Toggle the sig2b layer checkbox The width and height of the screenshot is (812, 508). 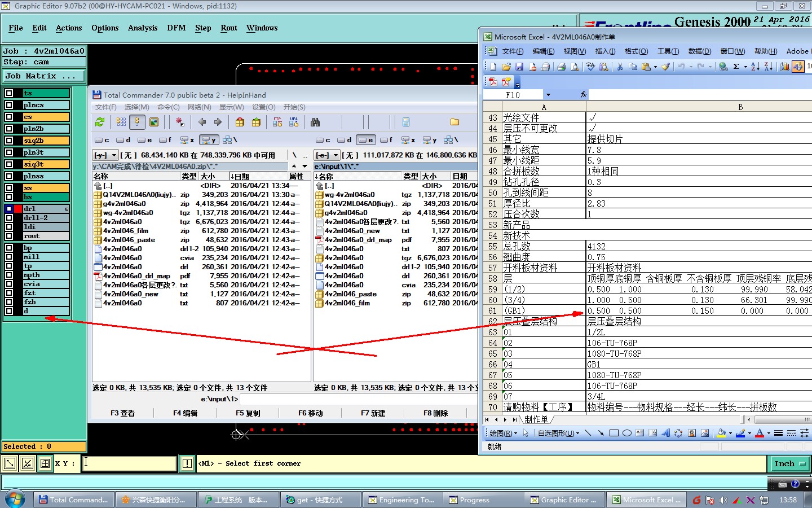(x=9, y=141)
